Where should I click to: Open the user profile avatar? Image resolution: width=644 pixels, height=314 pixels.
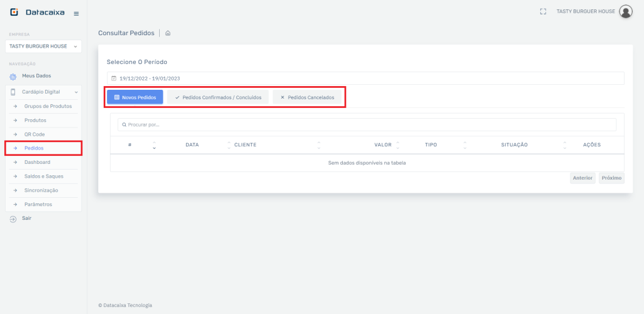[625, 11]
